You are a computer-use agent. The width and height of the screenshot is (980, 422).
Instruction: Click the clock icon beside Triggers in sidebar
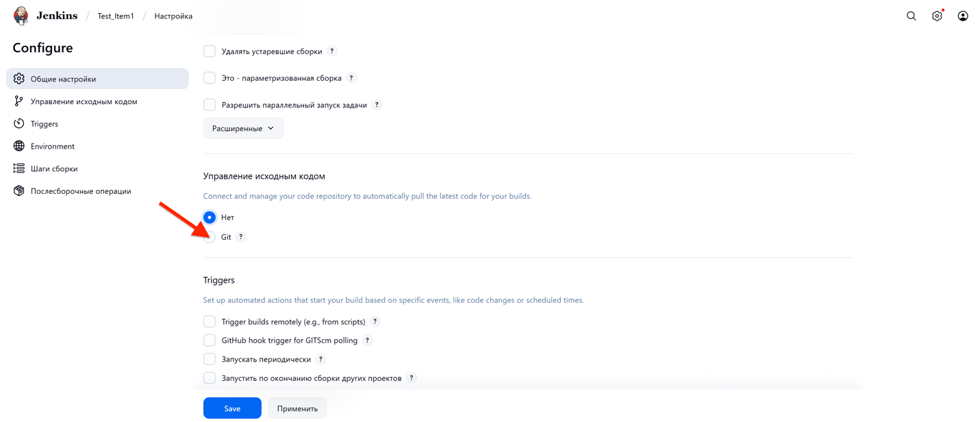(19, 124)
